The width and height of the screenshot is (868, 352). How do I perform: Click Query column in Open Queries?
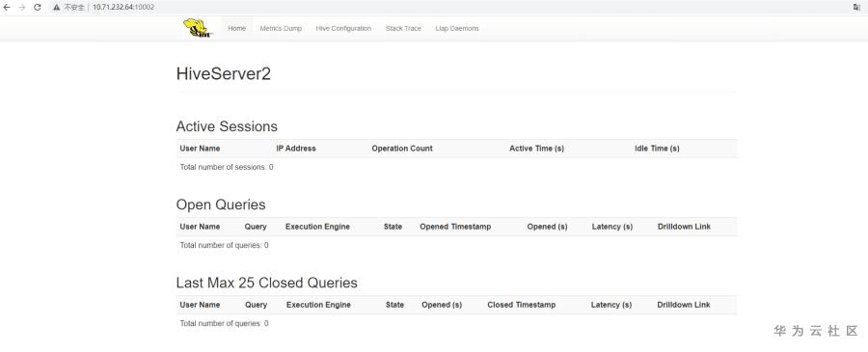[256, 227]
